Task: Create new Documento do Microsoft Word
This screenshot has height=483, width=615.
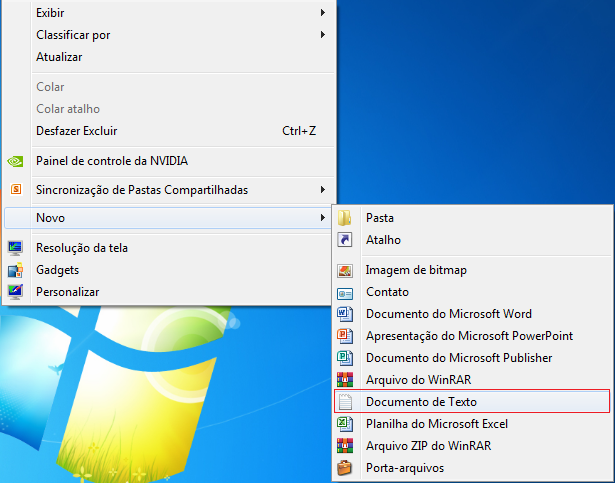Action: coord(472,314)
